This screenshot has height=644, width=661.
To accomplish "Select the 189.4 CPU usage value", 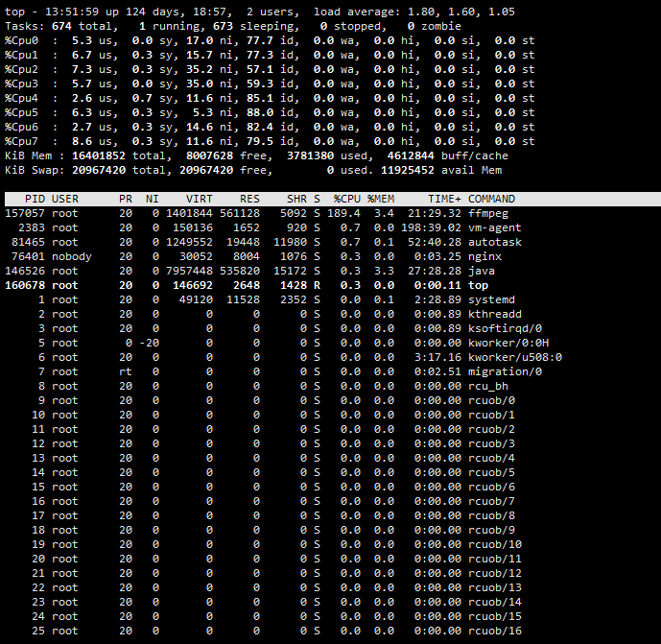I will pos(343,213).
